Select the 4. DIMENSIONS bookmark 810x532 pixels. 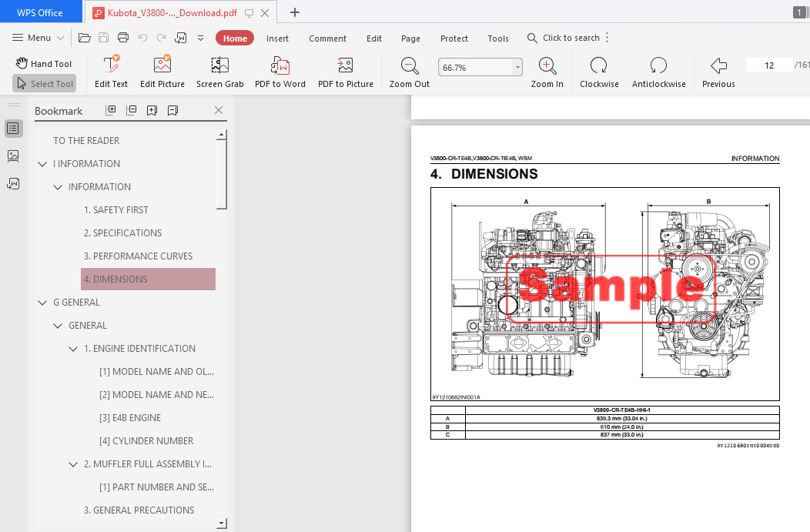pyautogui.click(x=149, y=279)
